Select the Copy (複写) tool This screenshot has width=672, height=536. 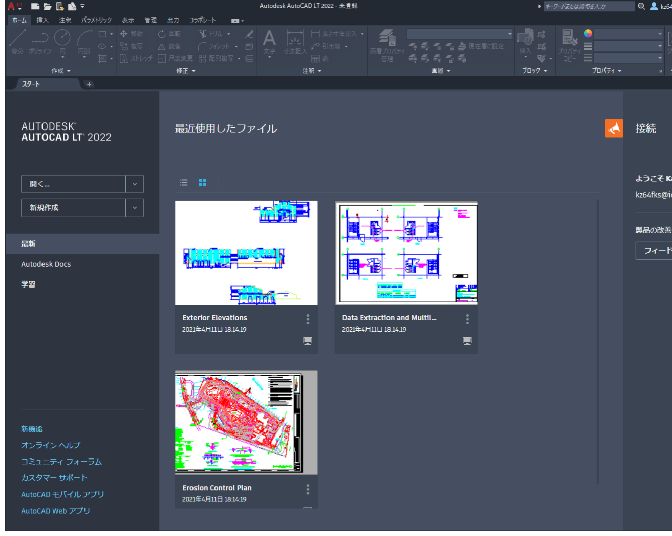132,46
